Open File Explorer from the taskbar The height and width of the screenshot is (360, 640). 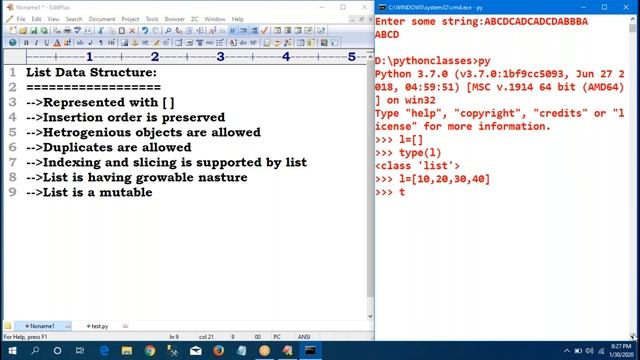(127, 351)
